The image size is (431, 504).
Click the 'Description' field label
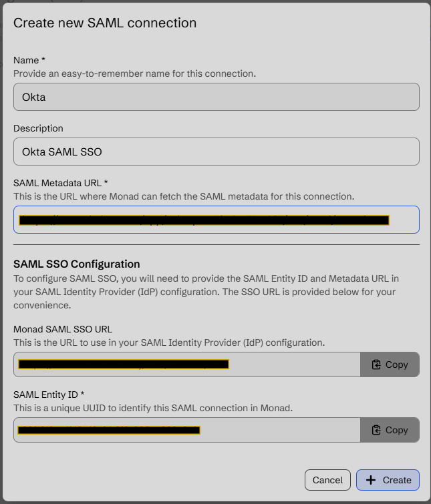38,128
